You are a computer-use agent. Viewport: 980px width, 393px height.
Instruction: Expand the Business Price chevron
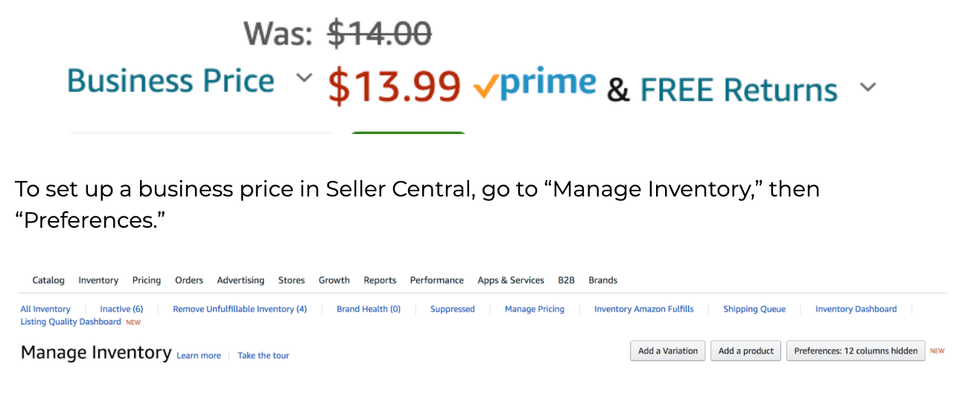click(x=302, y=77)
